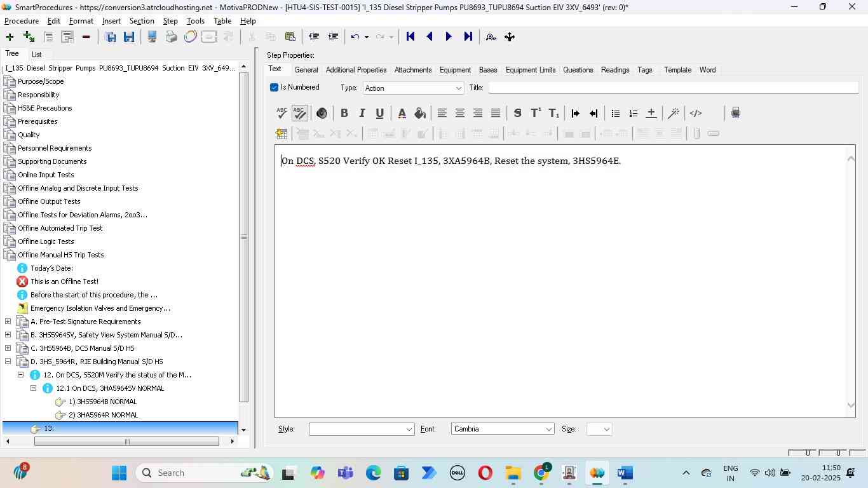Select 2) 3HA5964R NORMAL step
Image resolution: width=868 pixels, height=488 pixels.
104,415
